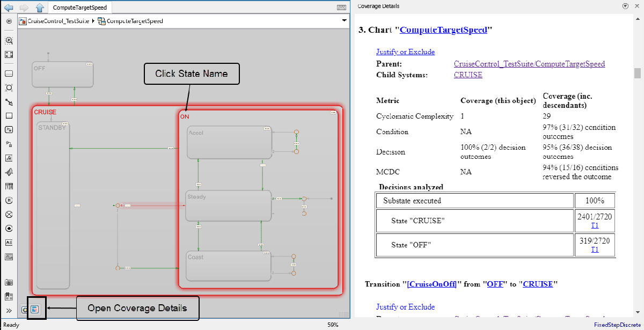
Task: Select the crossed-circle junction tool
Action: pyautogui.click(x=9, y=214)
